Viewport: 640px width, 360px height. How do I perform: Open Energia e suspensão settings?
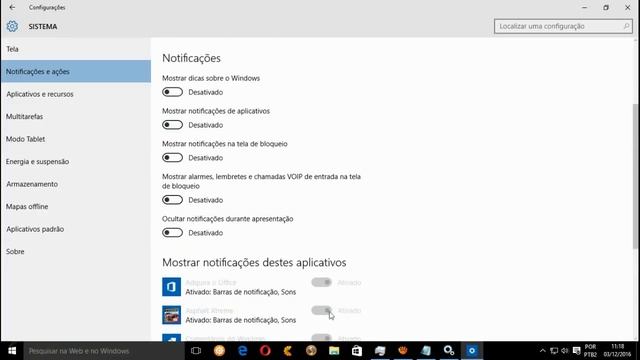pos(76,162)
